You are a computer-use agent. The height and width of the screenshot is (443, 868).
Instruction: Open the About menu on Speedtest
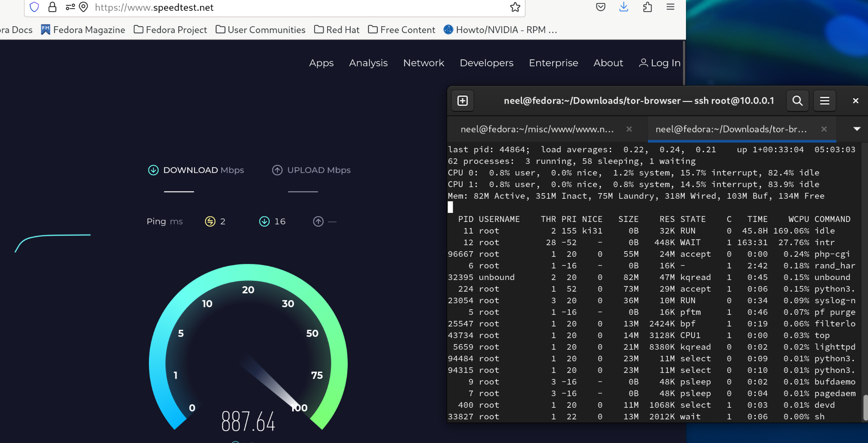tap(608, 63)
